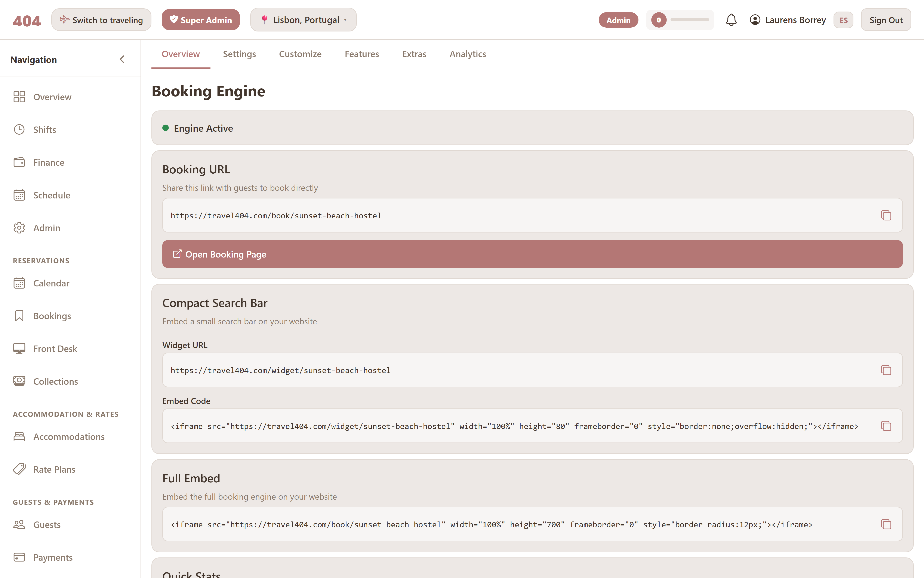Screen dimensions: 924x578
Task: Click the airplane icon in Switch to traveling
Action: pyautogui.click(x=65, y=19)
